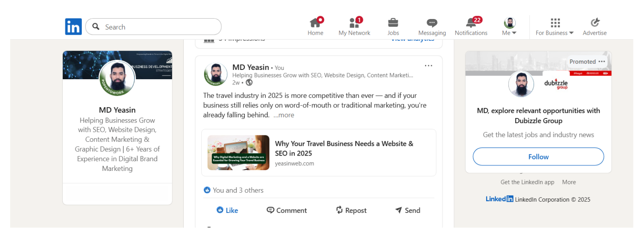Open the MD Yeasin post author name
The image size is (644, 238).
tap(251, 67)
